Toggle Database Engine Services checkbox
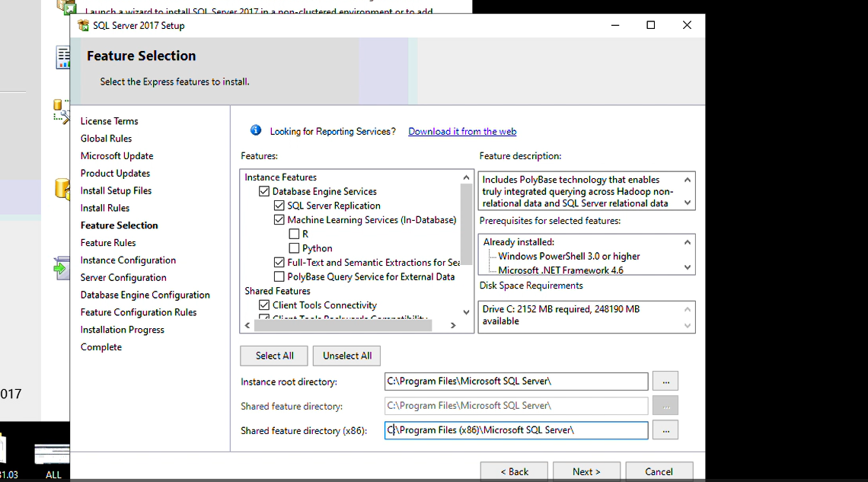 (264, 191)
